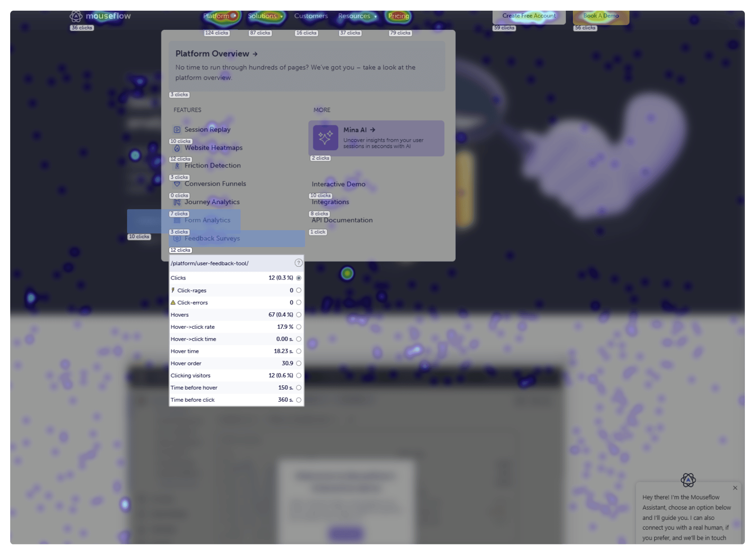
Task: Select the Session Replay play icon
Action: click(x=177, y=129)
